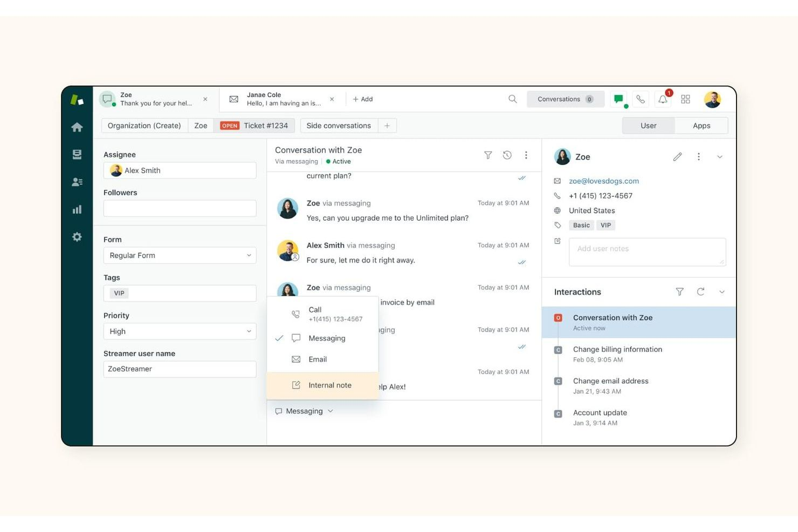Select the Views icon in left sidebar

pos(77,154)
